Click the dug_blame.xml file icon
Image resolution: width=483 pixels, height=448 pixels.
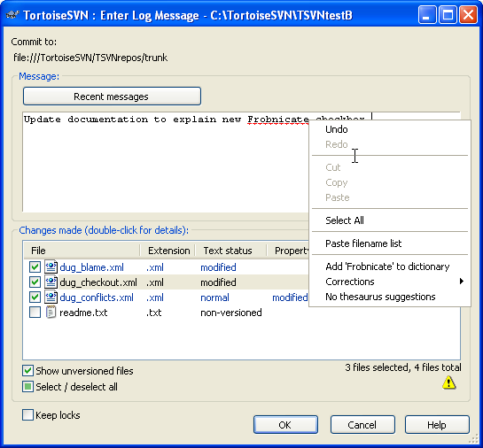(x=51, y=266)
